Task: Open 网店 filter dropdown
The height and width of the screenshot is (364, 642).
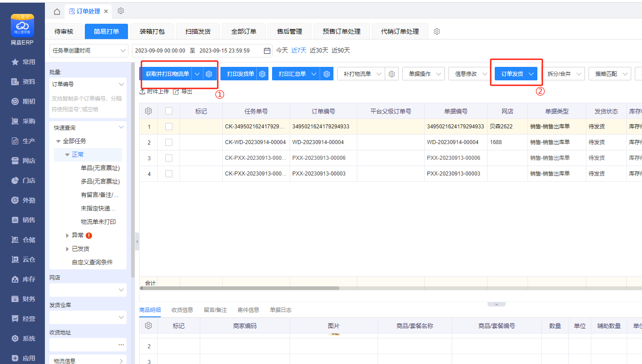Action: coord(88,290)
